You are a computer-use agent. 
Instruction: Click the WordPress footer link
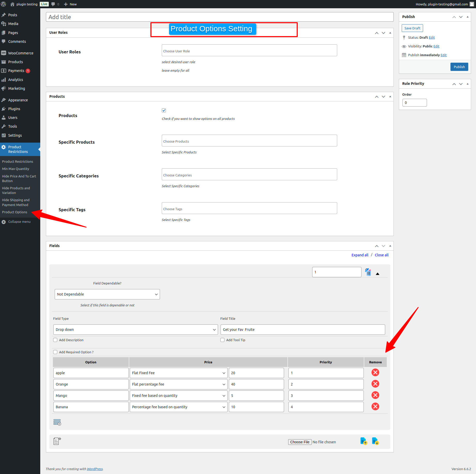(95, 469)
